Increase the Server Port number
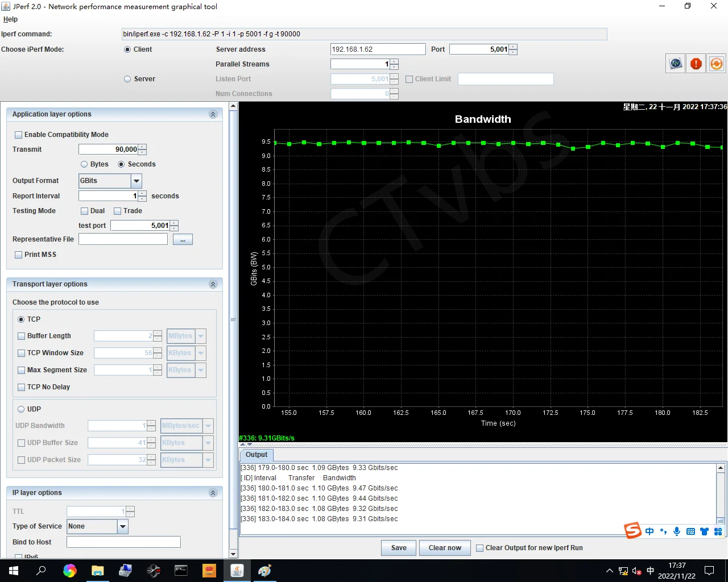This screenshot has height=582, width=728. click(513, 47)
